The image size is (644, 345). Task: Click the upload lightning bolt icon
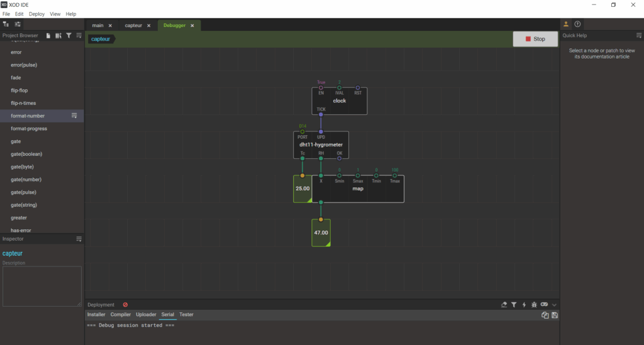click(524, 304)
